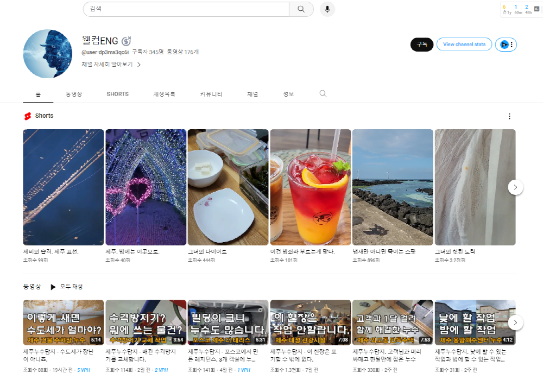Switch to the 동영상 tab
This screenshot has height=392, width=543.
click(x=74, y=94)
